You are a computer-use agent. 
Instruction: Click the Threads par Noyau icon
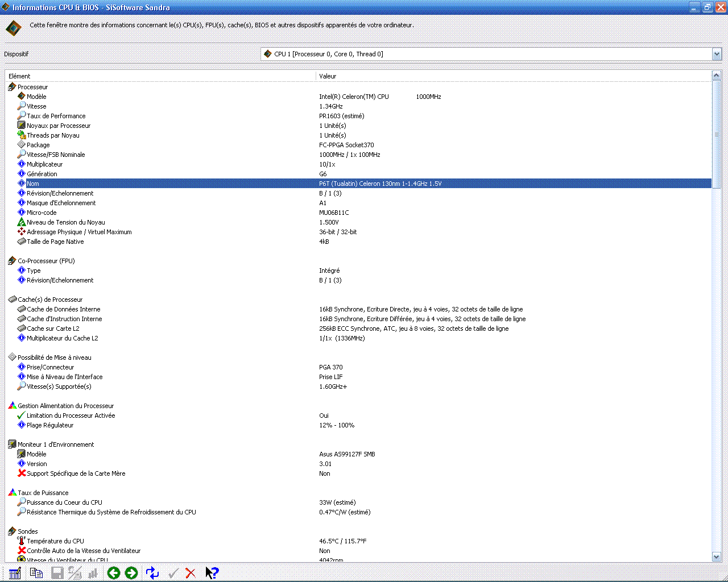(22, 135)
